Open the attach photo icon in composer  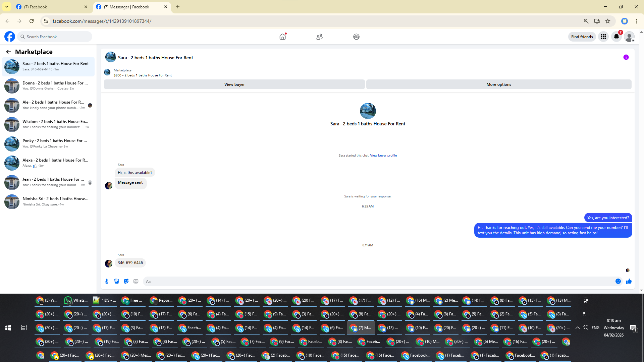(116, 281)
